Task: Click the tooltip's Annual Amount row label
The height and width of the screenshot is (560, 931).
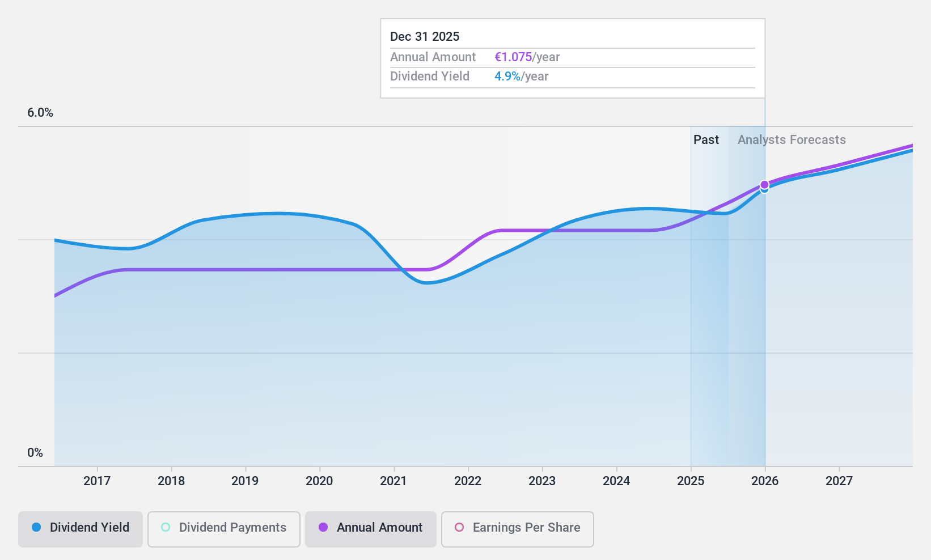Action: 433,57
